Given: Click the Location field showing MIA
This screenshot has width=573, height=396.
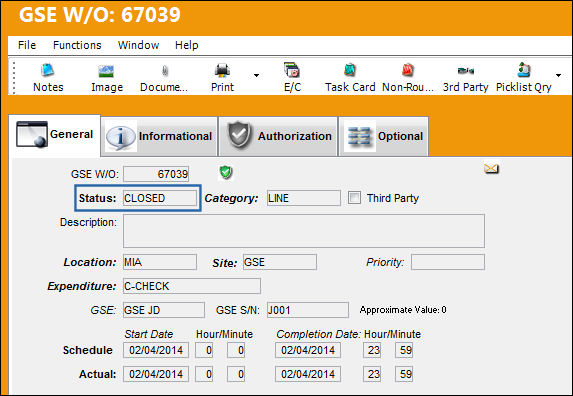Looking at the screenshot, I should [160, 262].
